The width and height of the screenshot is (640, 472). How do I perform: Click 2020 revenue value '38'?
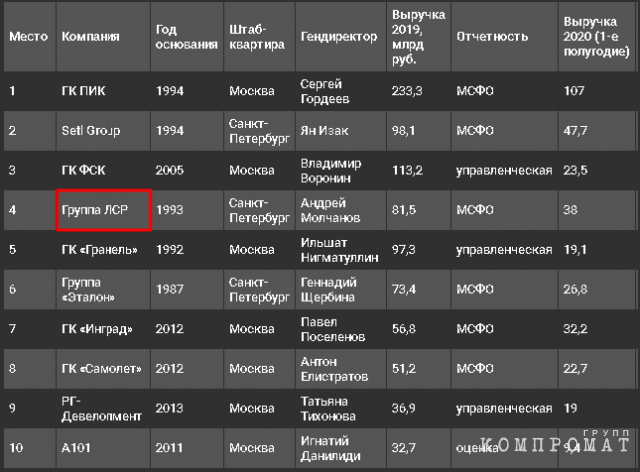(x=570, y=210)
